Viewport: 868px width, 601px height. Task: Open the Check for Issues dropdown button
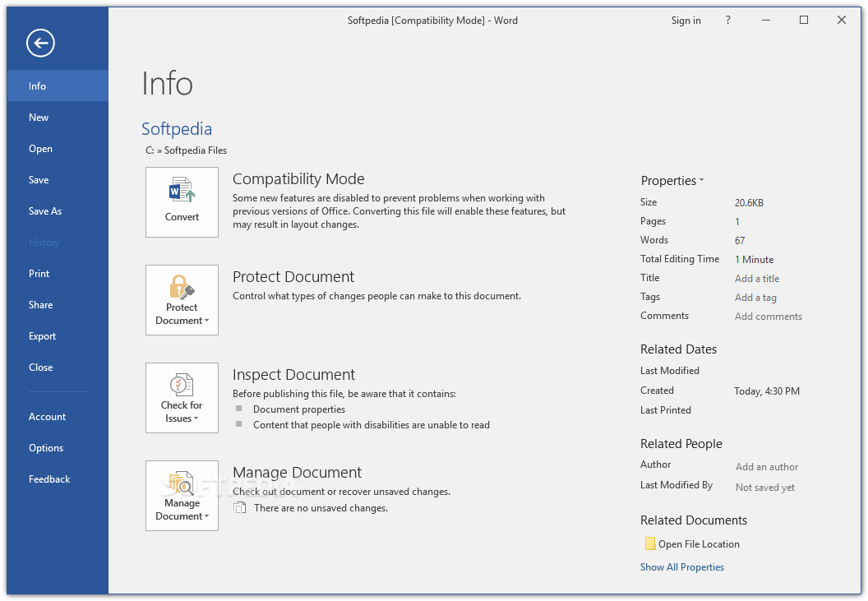tap(182, 398)
